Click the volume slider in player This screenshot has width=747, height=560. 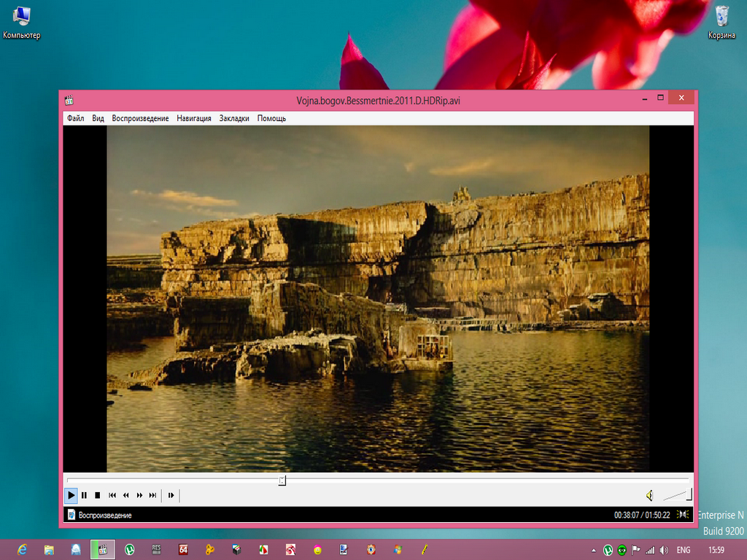tap(677, 496)
